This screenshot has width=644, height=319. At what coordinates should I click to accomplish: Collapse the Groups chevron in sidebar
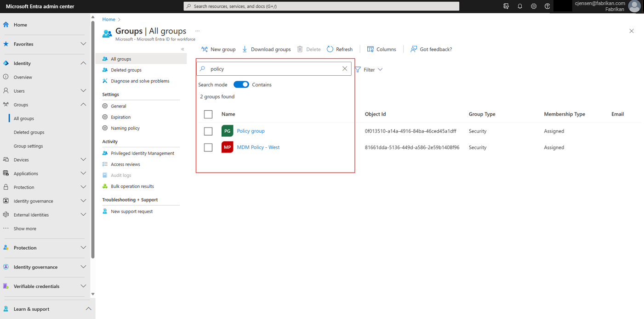83,105
